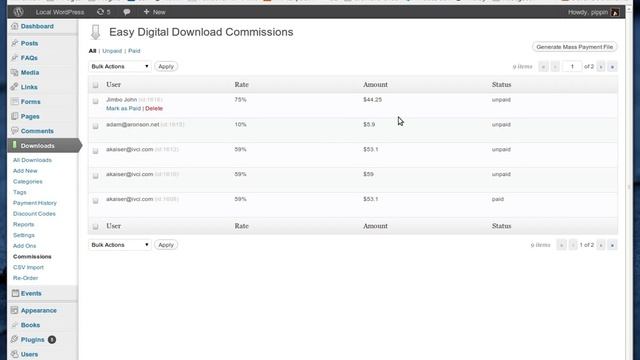Open Commissions submenu item
The height and width of the screenshot is (360, 640).
click(x=32, y=256)
